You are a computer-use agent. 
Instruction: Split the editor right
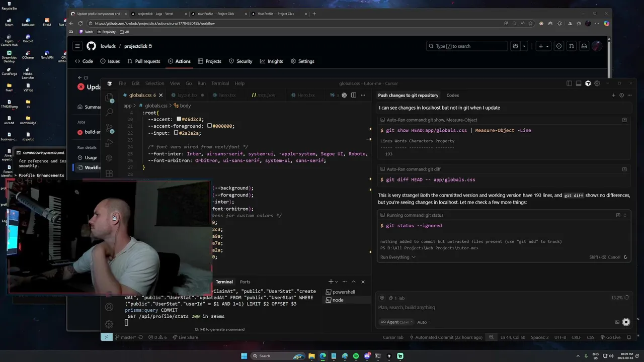(354, 95)
